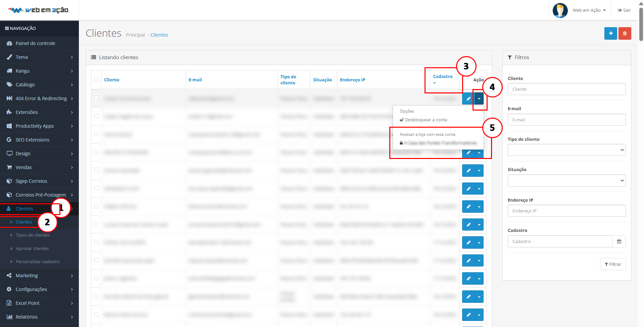Click the Principal breadcrumb link

[x=135, y=35]
